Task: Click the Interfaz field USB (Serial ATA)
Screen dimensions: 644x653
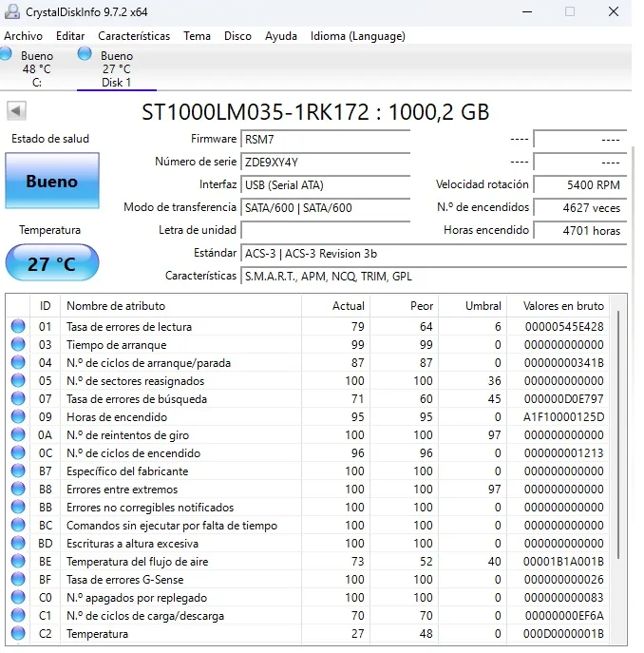Action: tap(325, 185)
